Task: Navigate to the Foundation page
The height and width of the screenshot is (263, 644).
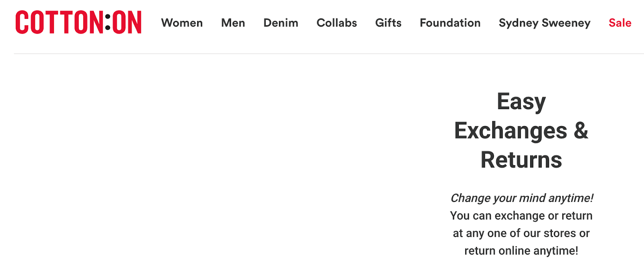Action: pyautogui.click(x=450, y=23)
